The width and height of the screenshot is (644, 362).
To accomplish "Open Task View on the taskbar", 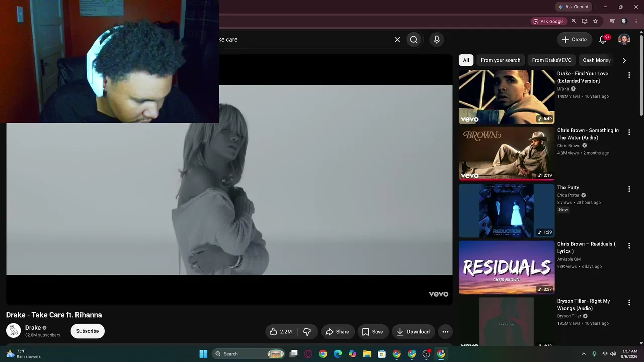I will point(294,354).
